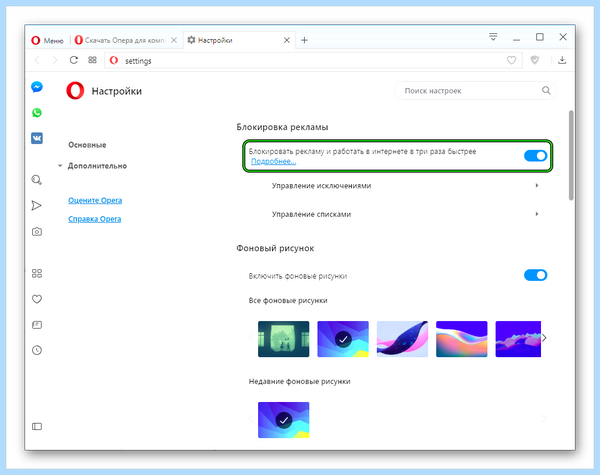Screen dimensions: 600x475
Task: Open bookmarks heart icon in sidebar
Action: click(x=37, y=299)
